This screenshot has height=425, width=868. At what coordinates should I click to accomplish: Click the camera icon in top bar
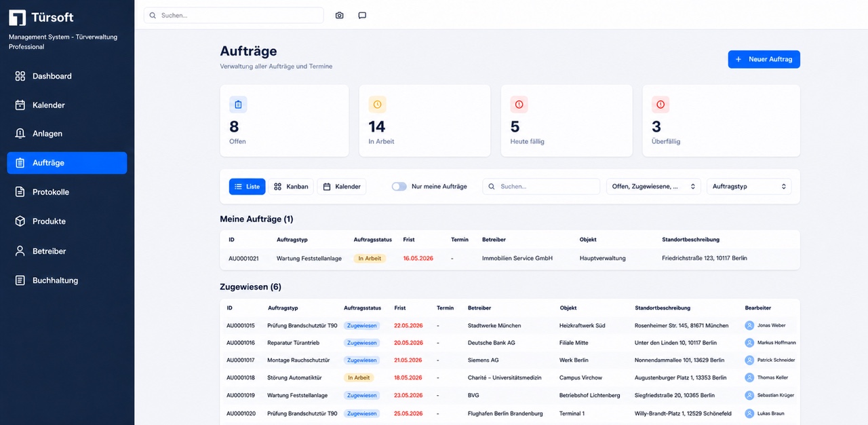tap(340, 15)
